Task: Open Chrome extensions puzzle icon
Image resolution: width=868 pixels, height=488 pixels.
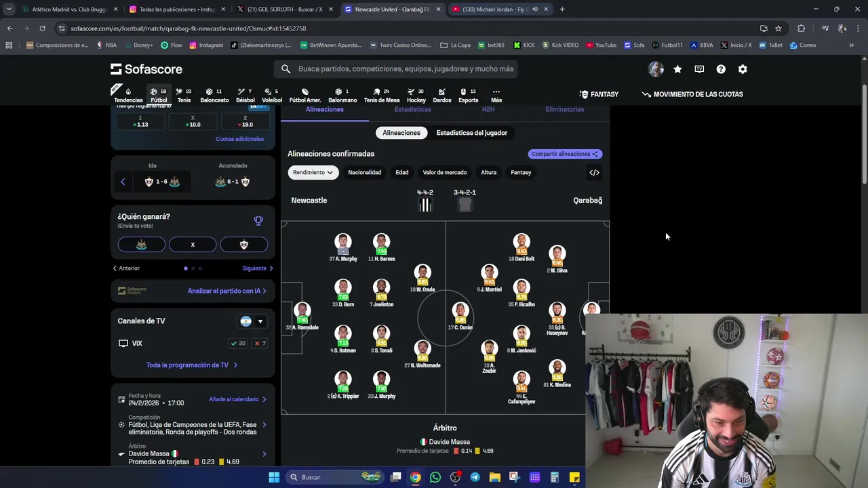Action: pos(801,28)
